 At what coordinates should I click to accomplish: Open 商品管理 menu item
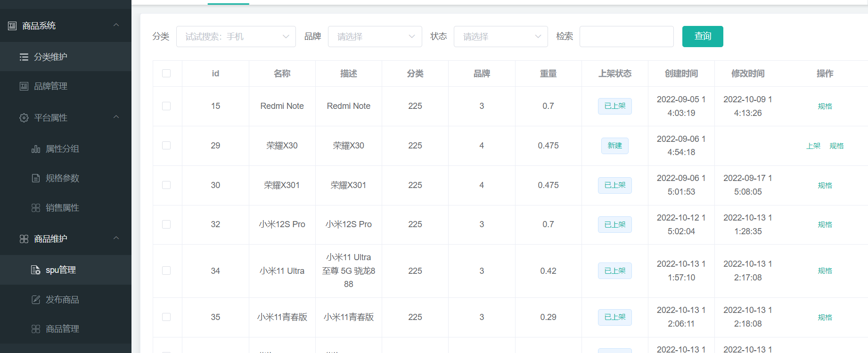(66, 329)
